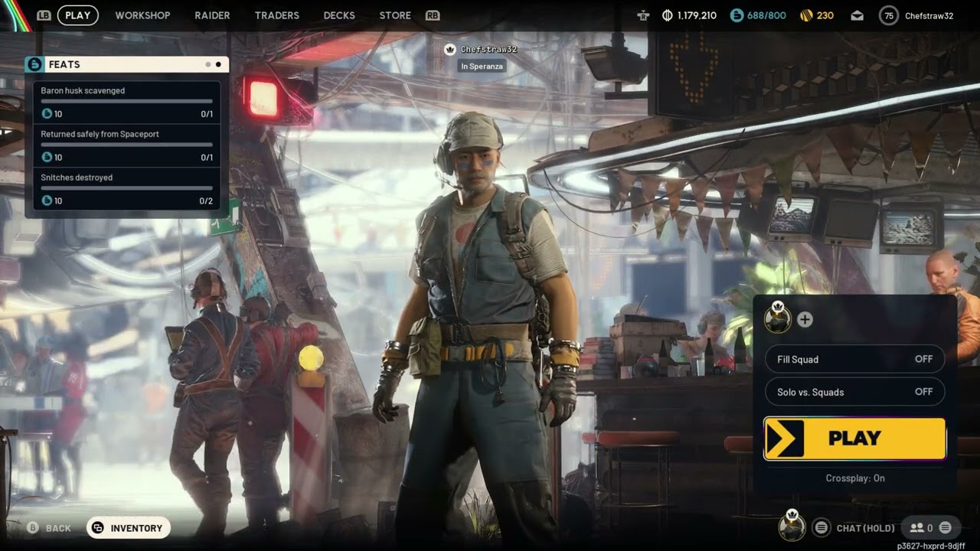This screenshot has width=980, height=551.
Task: Open the mail inbox envelope icon
Action: [x=857, y=15]
